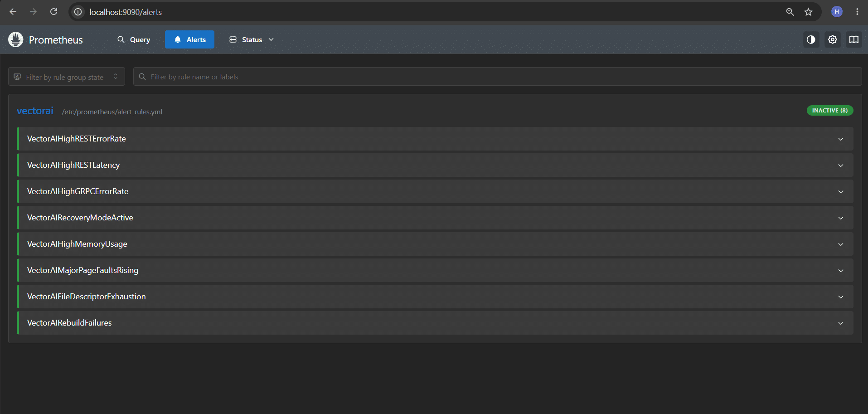
Task: Toggle the light/dark theme icon
Action: [811, 39]
